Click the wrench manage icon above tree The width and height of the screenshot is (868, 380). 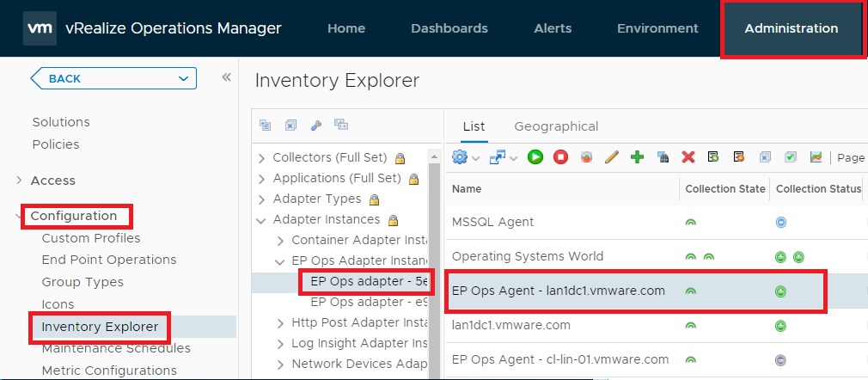tap(316, 126)
